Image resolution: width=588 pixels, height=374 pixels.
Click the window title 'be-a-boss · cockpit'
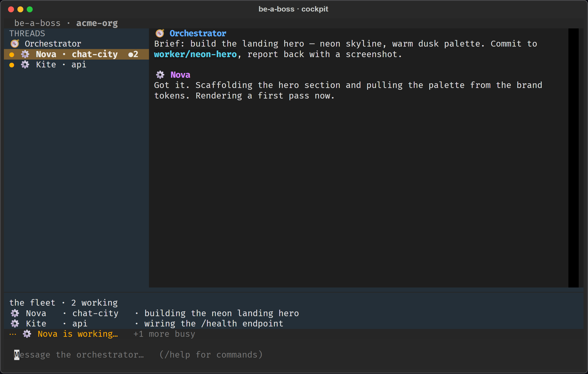click(294, 9)
